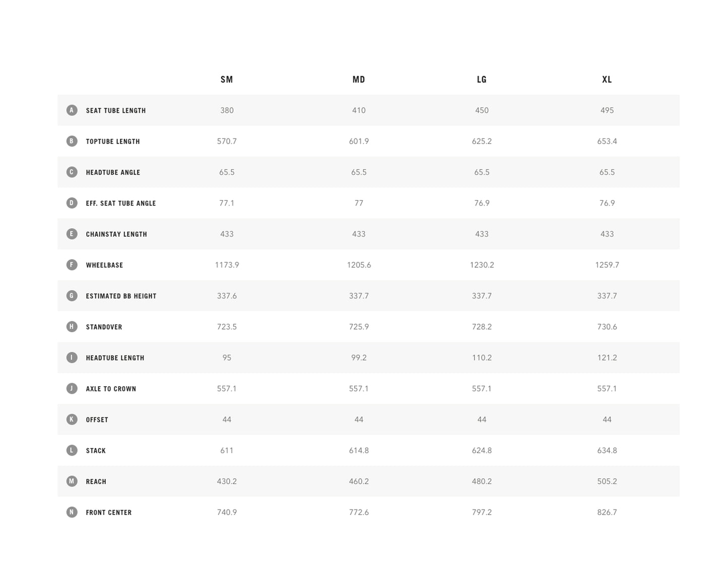Select the MD size column header
This screenshot has width=728, height=582.
[359, 80]
